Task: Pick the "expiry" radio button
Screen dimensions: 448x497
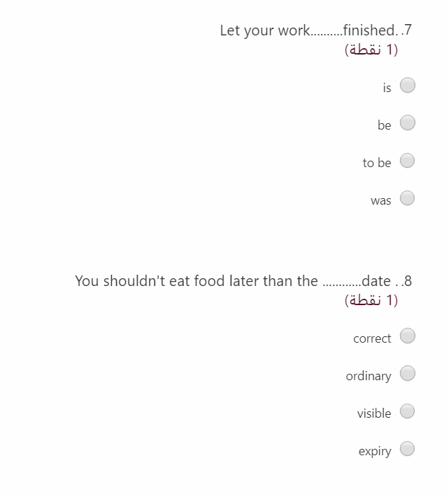Action: tap(408, 449)
